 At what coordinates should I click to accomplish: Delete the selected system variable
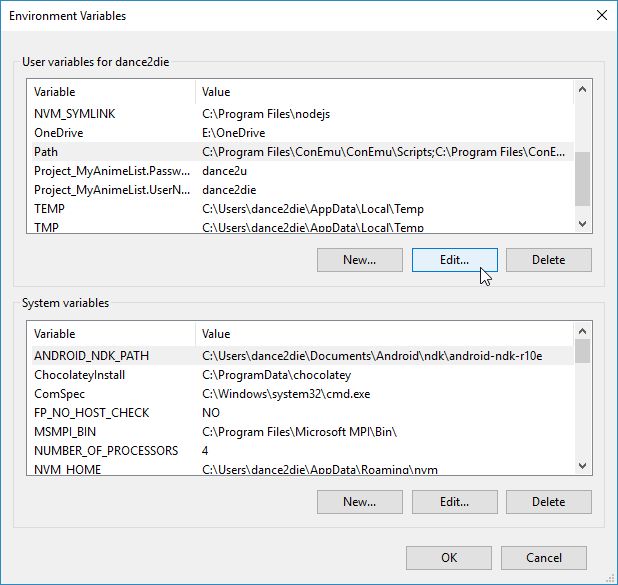(x=548, y=502)
